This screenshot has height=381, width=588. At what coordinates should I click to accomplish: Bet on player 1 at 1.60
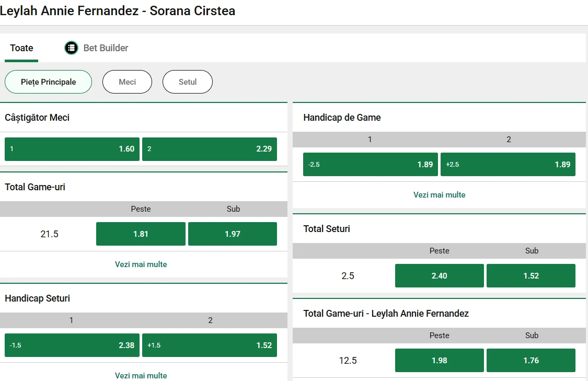click(x=72, y=149)
